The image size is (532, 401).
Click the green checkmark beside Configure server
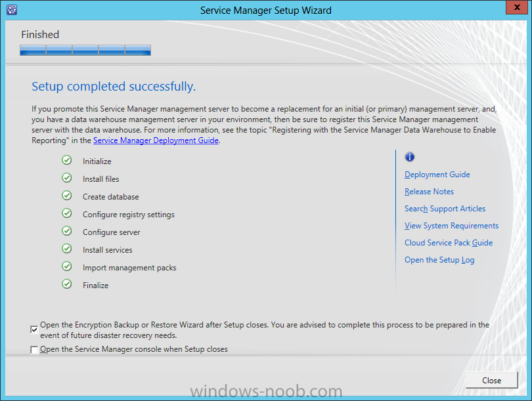[67, 231]
